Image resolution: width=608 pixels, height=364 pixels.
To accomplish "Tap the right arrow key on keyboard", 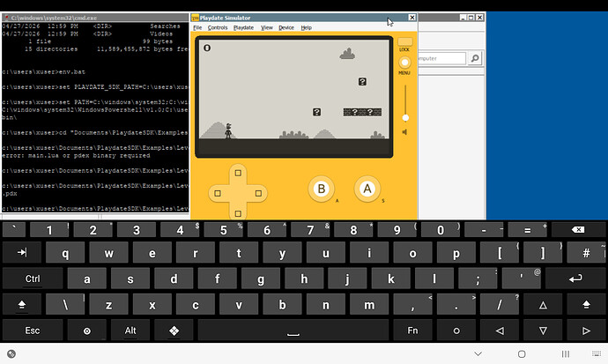I will tap(586, 331).
